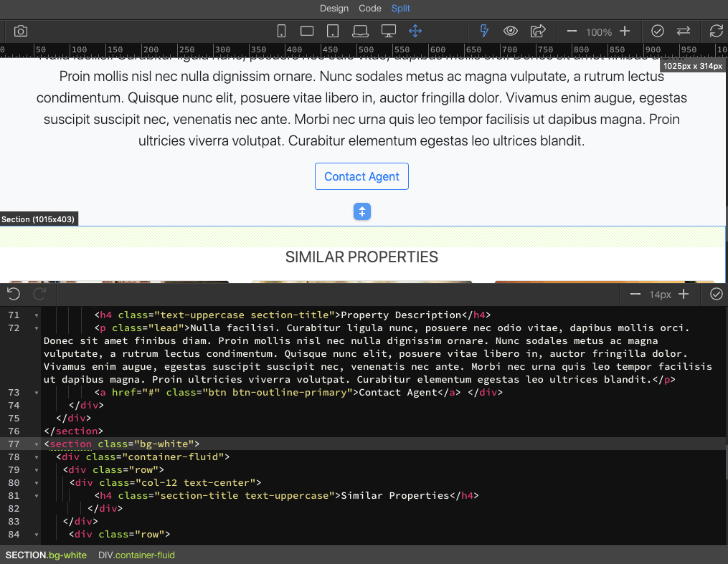The image size is (728, 564).
Task: Refresh the page preview
Action: [716, 31]
